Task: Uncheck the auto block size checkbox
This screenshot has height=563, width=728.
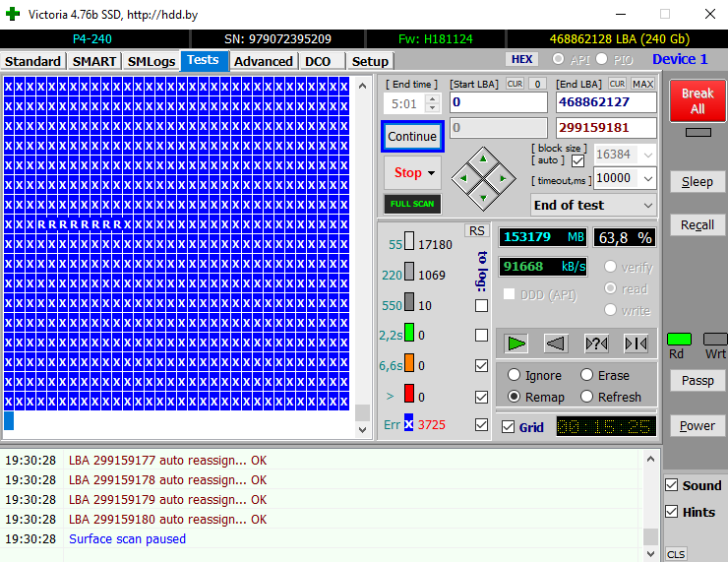Action: click(x=578, y=161)
